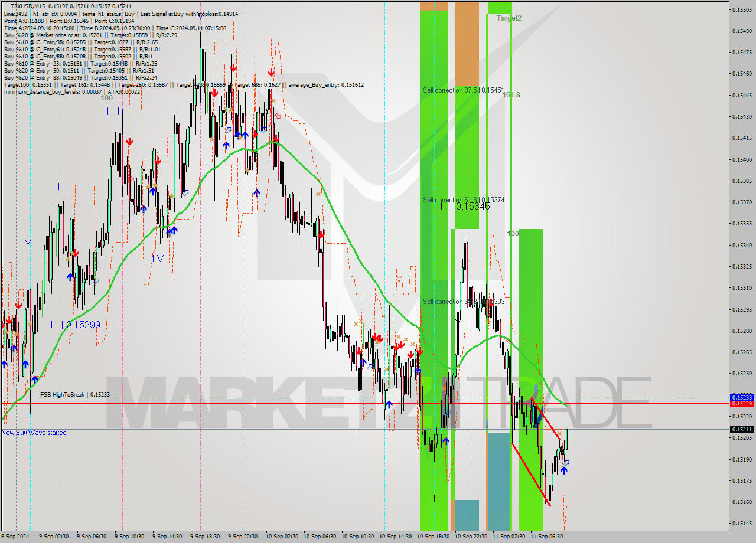Viewport: 756px width, 543px height.
Task: Click the 'I I I 0.15345' level label
Action: pyautogui.click(x=465, y=206)
